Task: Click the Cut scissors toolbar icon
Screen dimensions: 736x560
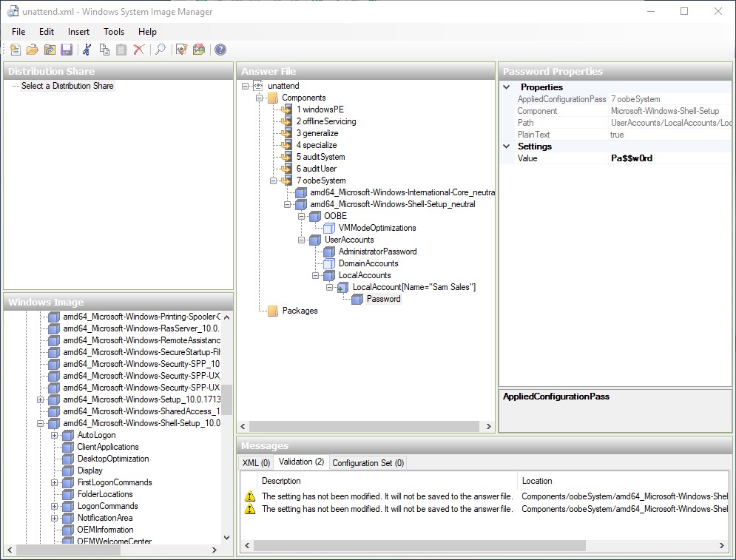Action: 87,50
